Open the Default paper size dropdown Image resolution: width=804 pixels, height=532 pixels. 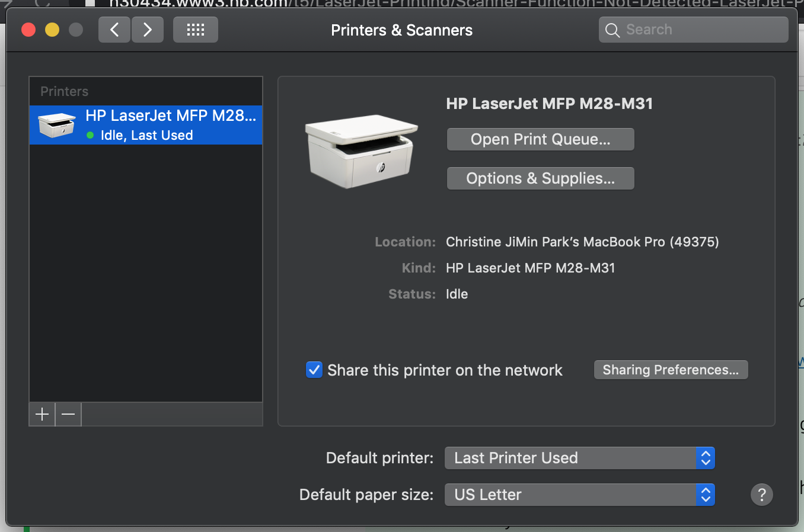pos(579,495)
